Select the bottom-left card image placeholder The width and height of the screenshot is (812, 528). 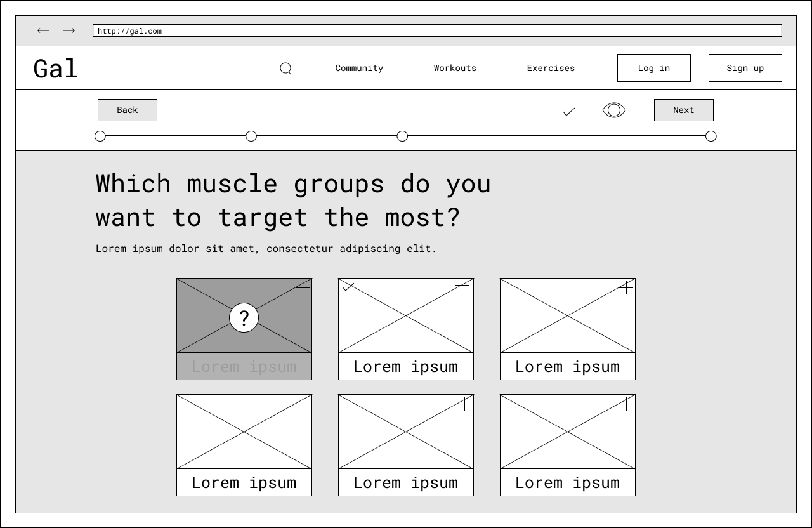244,432
